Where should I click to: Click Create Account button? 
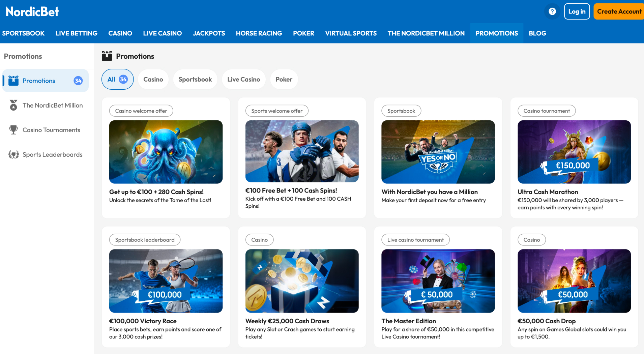click(x=619, y=11)
